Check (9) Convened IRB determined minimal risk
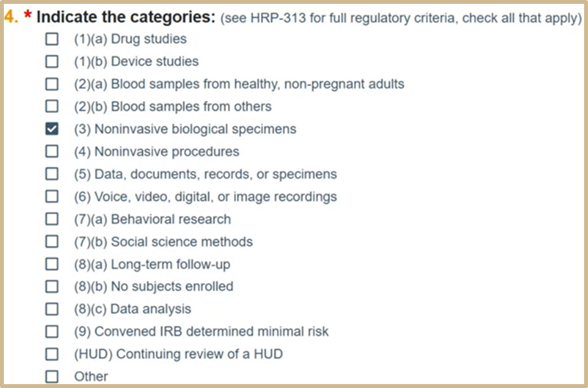Viewport: 588px width, 388px height. (x=52, y=332)
